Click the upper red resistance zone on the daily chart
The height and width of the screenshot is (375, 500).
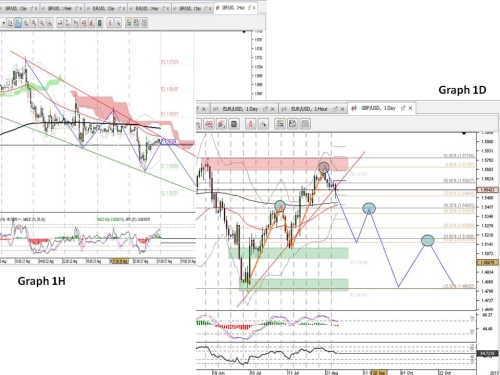[x=275, y=164]
